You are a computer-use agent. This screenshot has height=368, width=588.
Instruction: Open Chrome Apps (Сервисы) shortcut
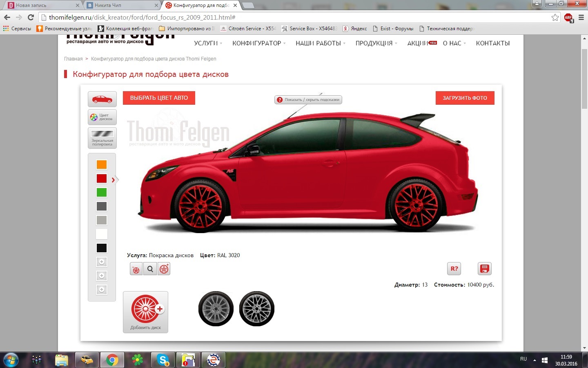tap(17, 29)
